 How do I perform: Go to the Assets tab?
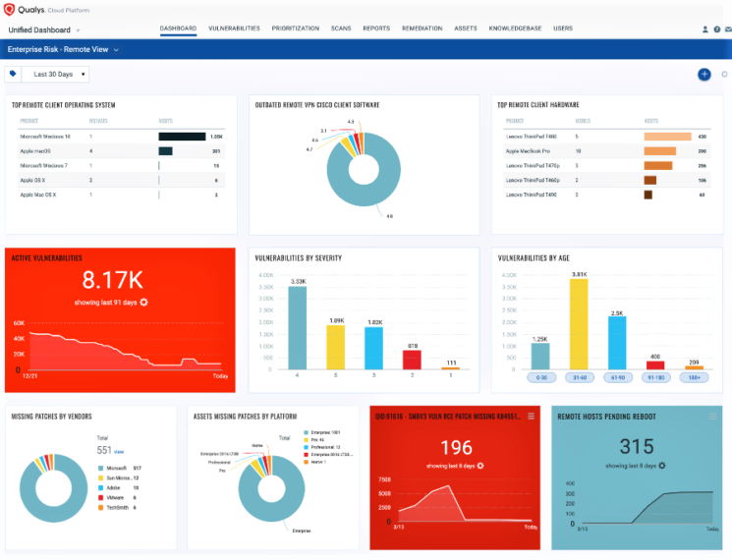(466, 28)
